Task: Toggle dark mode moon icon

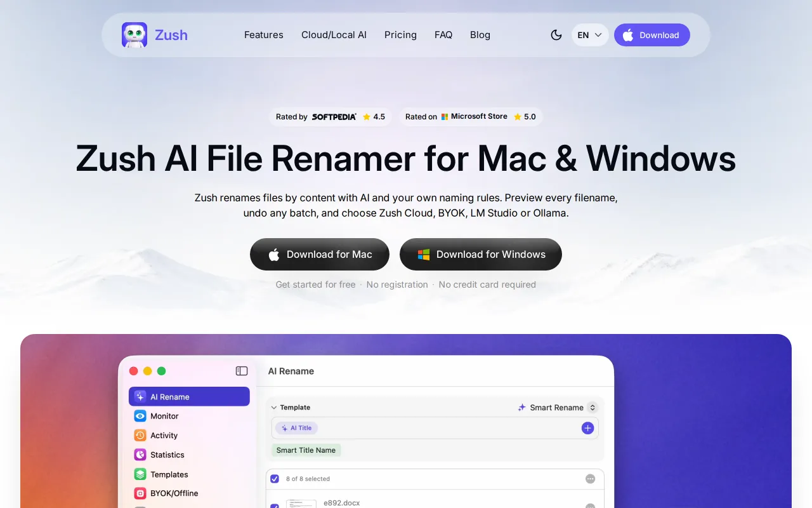Action: [x=556, y=35]
